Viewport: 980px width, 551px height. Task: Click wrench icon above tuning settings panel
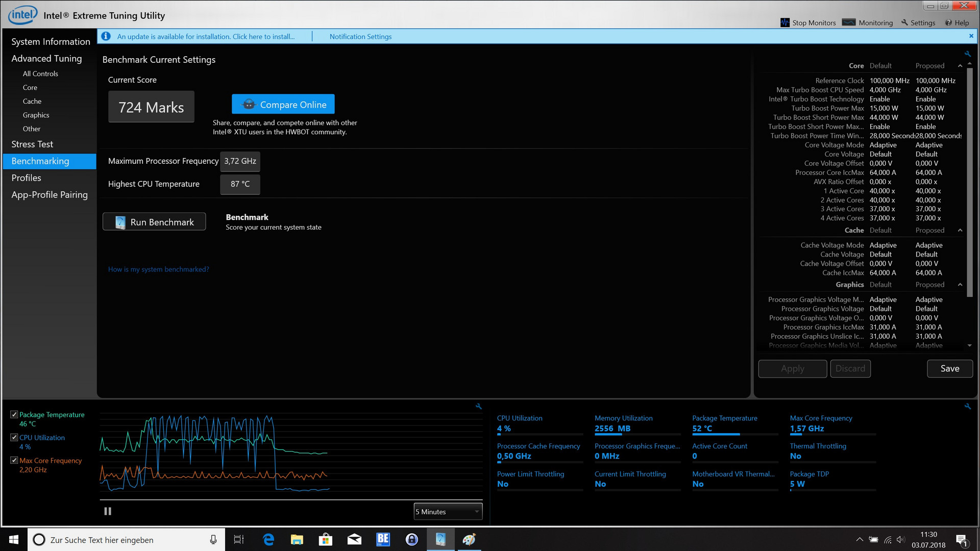[x=967, y=54]
